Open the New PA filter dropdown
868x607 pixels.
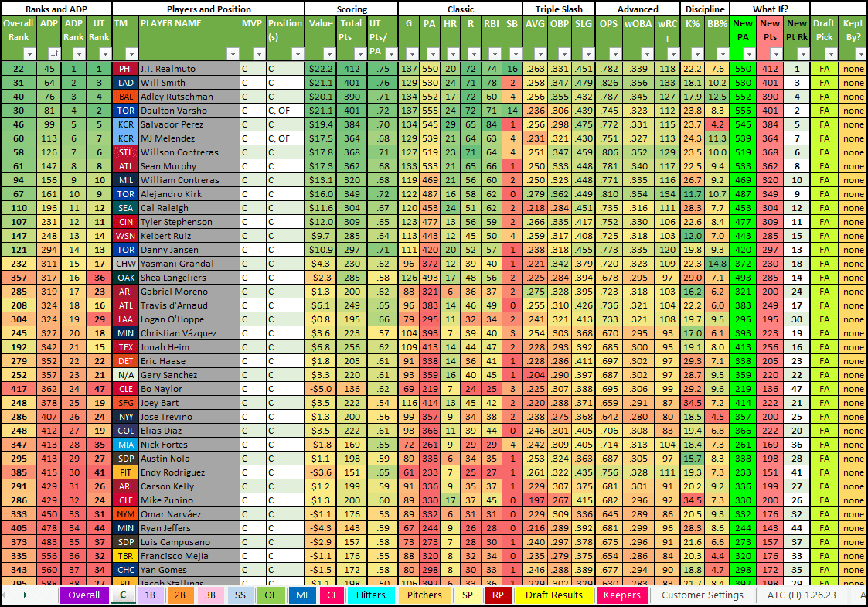749,53
